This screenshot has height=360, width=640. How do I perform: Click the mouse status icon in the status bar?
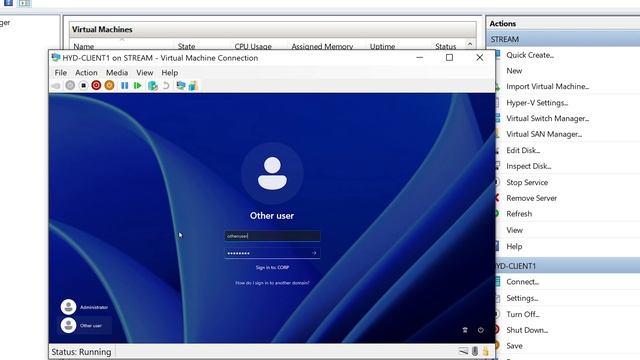tap(475, 351)
